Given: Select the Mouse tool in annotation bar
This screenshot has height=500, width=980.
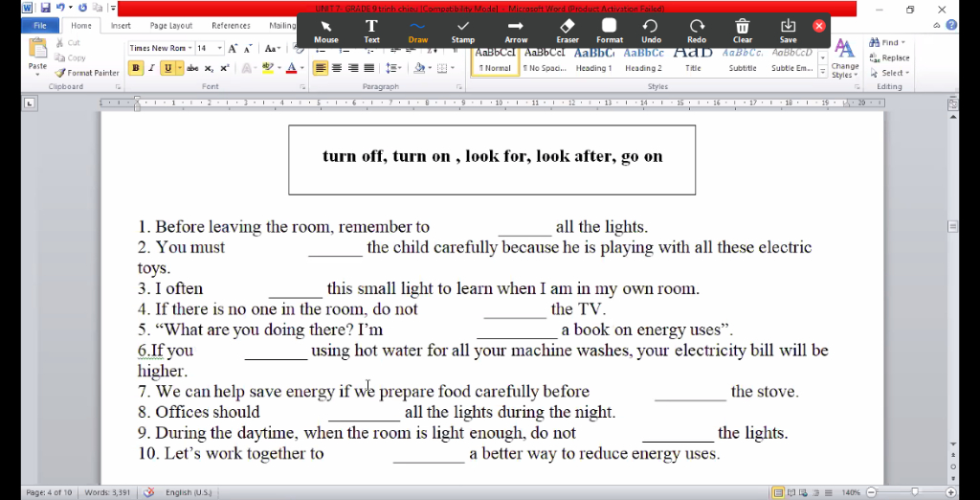Looking at the screenshot, I should click(325, 31).
